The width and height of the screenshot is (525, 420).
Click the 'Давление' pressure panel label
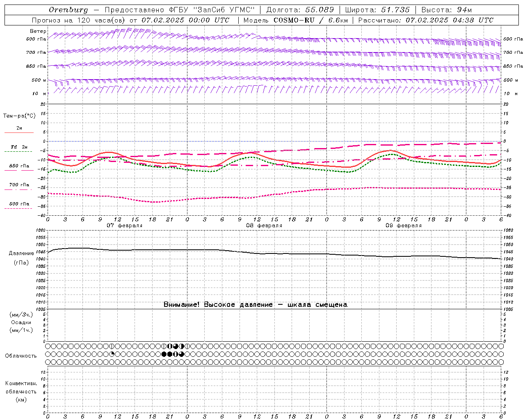point(21,253)
